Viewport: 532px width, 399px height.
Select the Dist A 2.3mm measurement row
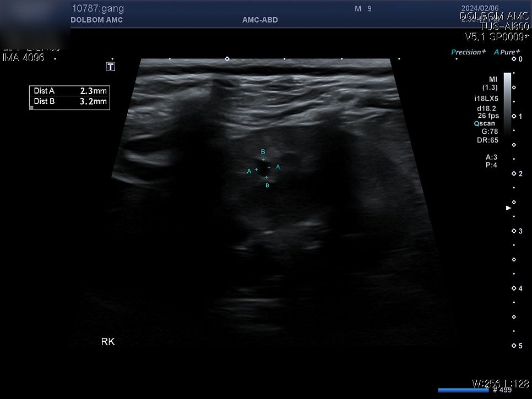coord(70,91)
